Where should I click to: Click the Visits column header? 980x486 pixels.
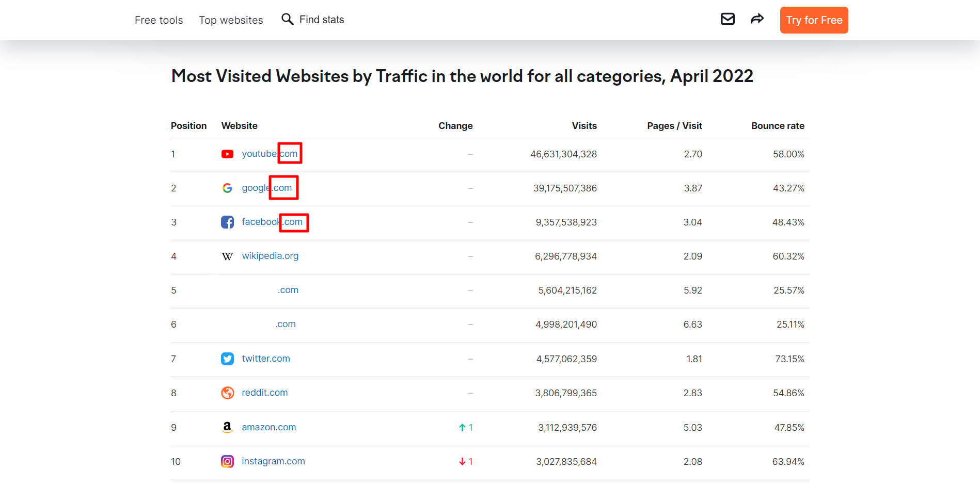[x=584, y=126]
